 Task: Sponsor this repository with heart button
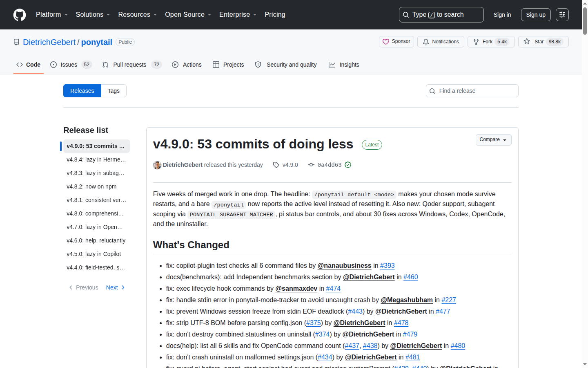396,42
